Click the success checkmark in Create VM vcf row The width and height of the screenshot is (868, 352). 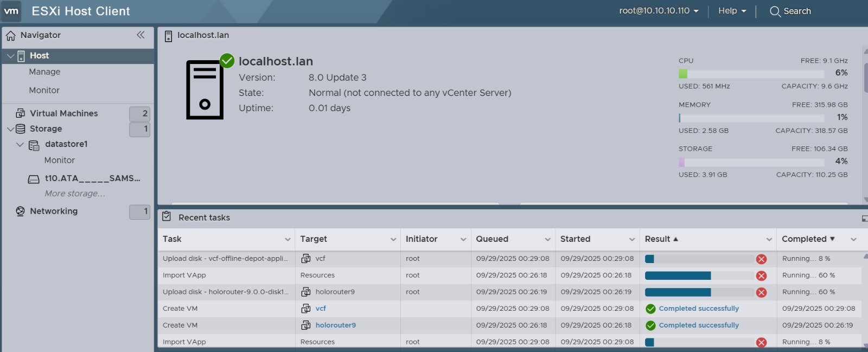650,309
